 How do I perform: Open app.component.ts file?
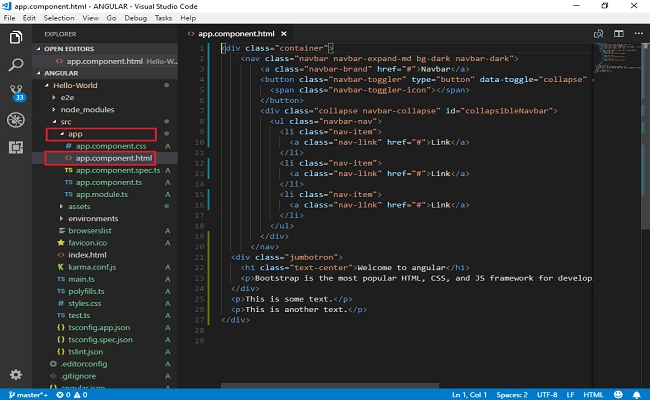point(105,182)
